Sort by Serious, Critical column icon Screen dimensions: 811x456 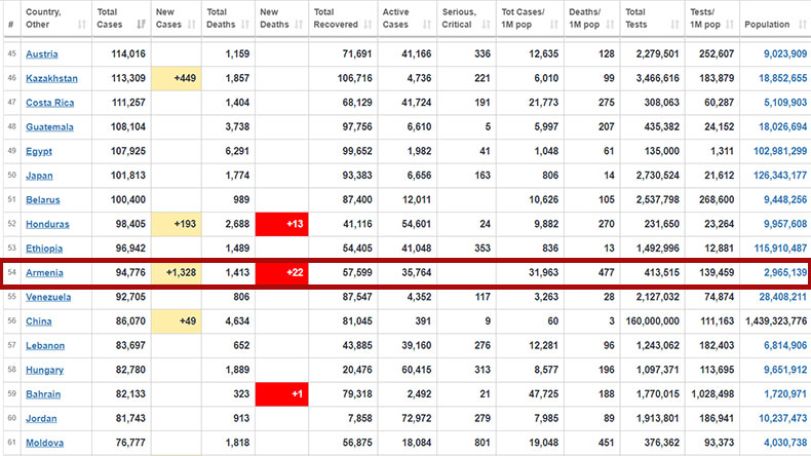coord(486,24)
